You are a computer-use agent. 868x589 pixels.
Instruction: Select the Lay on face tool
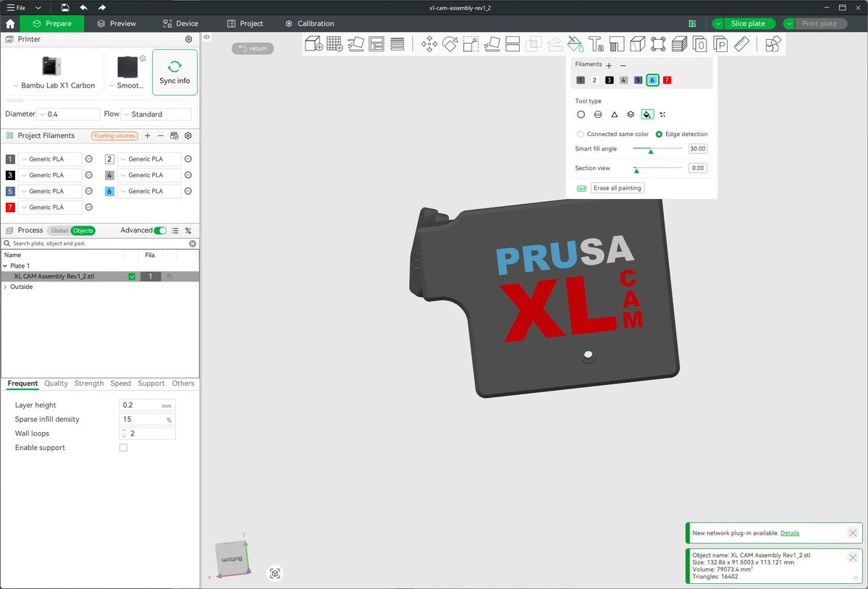[492, 43]
